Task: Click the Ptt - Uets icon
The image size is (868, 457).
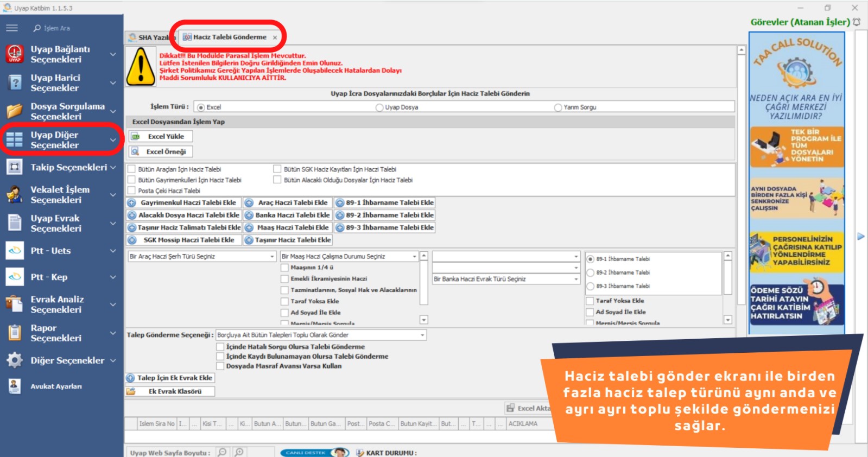Action: [x=15, y=251]
